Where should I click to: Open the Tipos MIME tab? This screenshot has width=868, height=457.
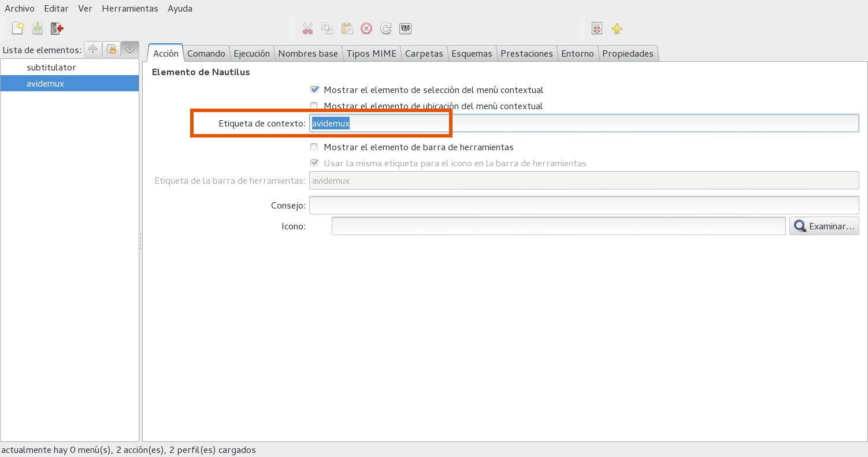372,53
